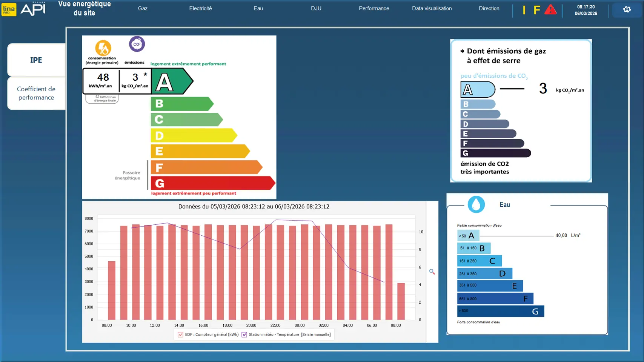The image size is (644, 362).
Task: Toggle Station météo Température checkbox
Action: click(244, 334)
